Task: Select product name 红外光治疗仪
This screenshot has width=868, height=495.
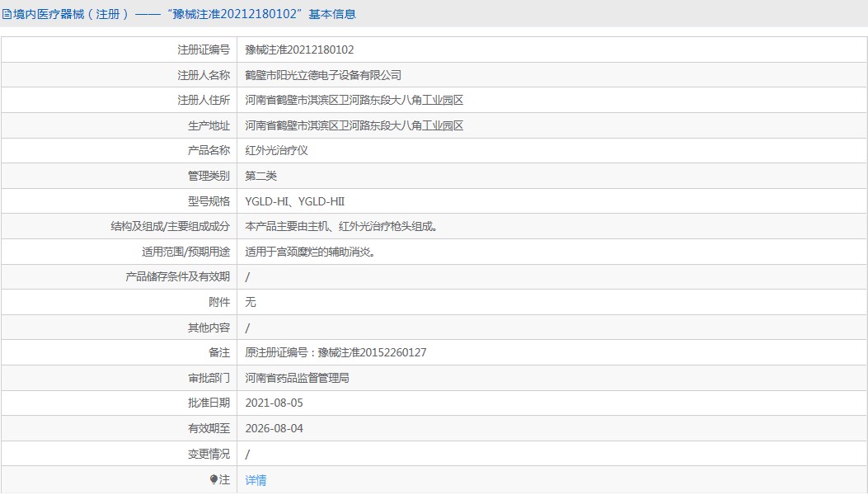Action: (x=276, y=151)
